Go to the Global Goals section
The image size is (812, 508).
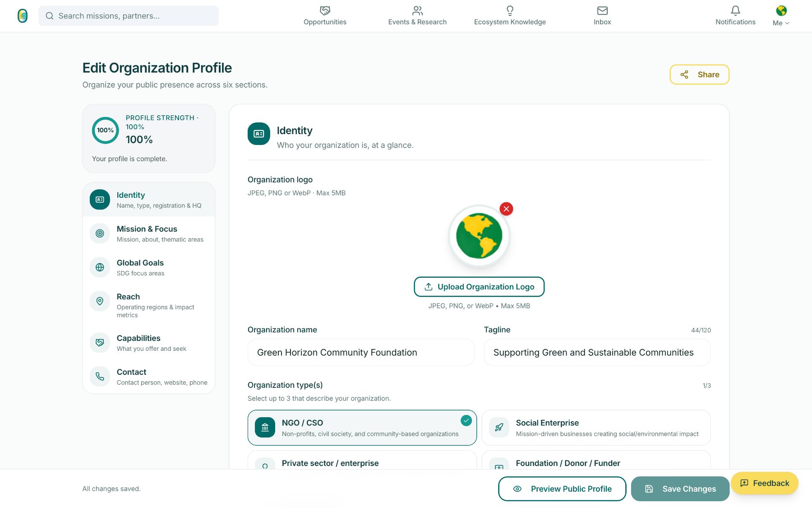(x=149, y=267)
